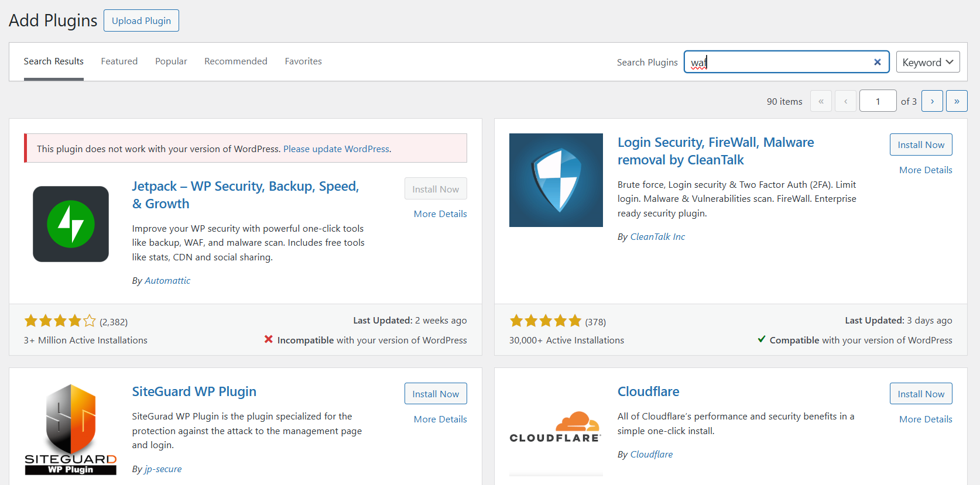Visit the Automattic author link

pyautogui.click(x=167, y=281)
